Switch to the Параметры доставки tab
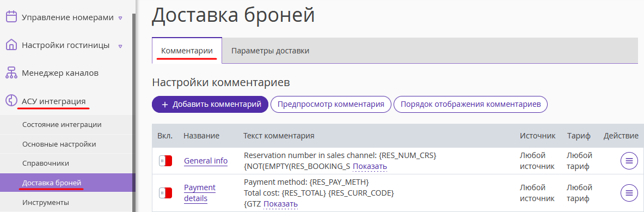Image resolution: width=644 pixels, height=212 pixels. coord(270,51)
